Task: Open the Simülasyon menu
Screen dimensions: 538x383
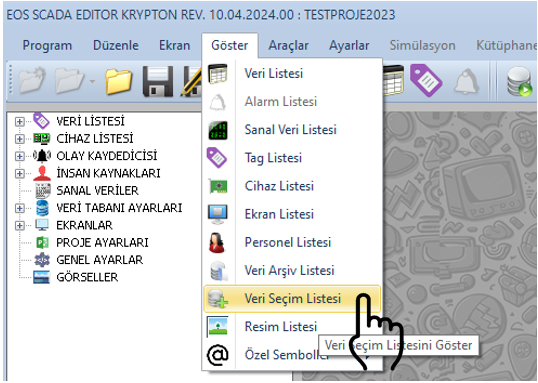Action: point(422,45)
